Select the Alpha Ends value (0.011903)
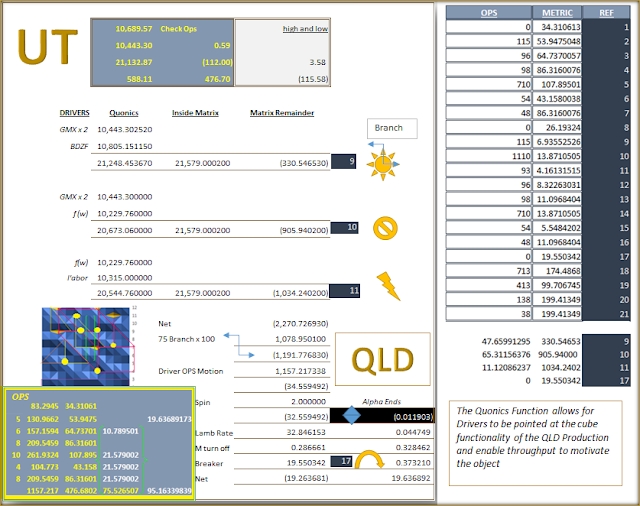The width and height of the screenshot is (640, 506). [413, 417]
